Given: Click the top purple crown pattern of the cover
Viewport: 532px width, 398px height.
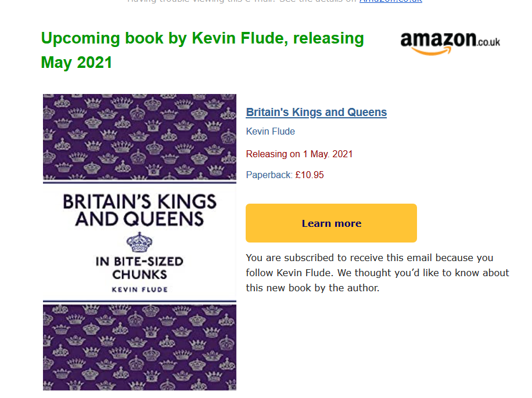Looking at the screenshot, I should (139, 136).
